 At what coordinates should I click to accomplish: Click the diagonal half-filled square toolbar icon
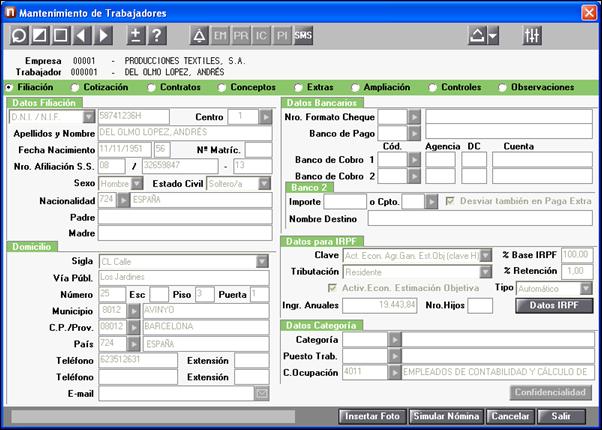pyautogui.click(x=40, y=36)
